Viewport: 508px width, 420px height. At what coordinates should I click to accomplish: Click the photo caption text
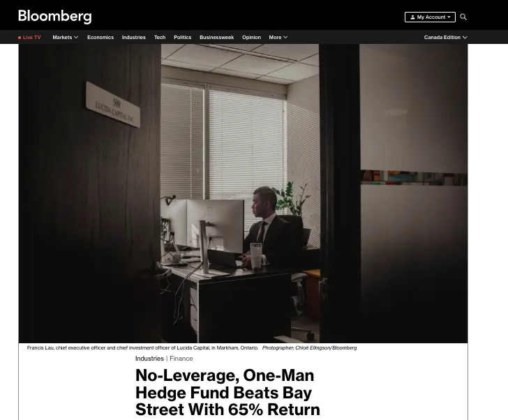192,347
